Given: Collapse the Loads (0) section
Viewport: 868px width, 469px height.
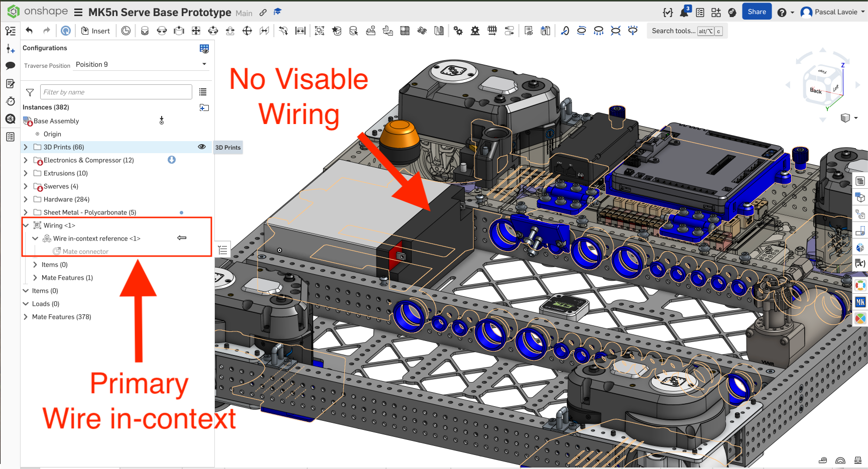Looking at the screenshot, I should [x=26, y=304].
